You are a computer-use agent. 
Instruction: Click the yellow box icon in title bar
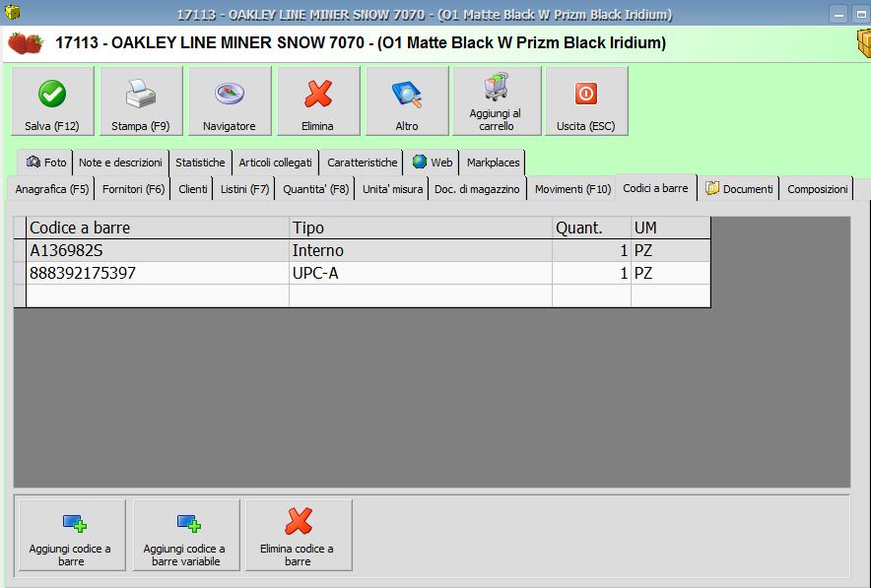(12, 12)
